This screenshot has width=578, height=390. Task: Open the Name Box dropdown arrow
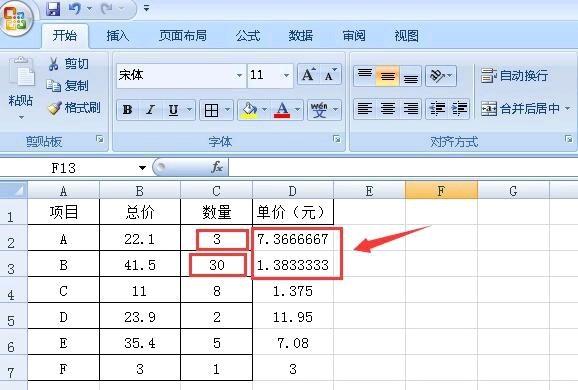point(142,168)
